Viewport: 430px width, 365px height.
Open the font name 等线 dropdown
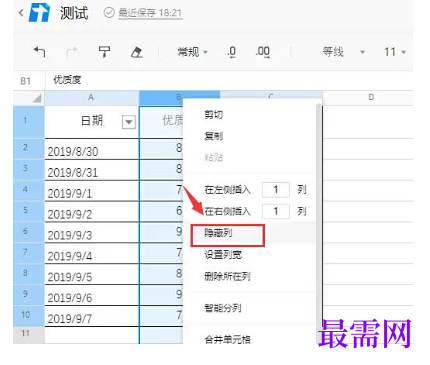click(343, 52)
